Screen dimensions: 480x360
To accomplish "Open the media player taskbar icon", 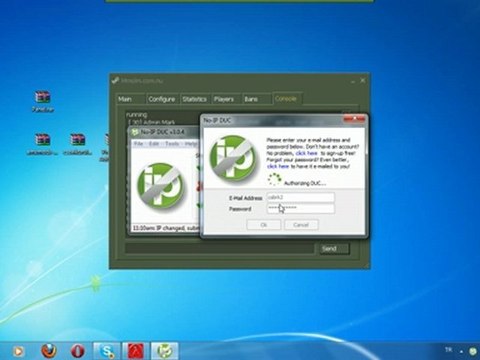I will (18, 351).
